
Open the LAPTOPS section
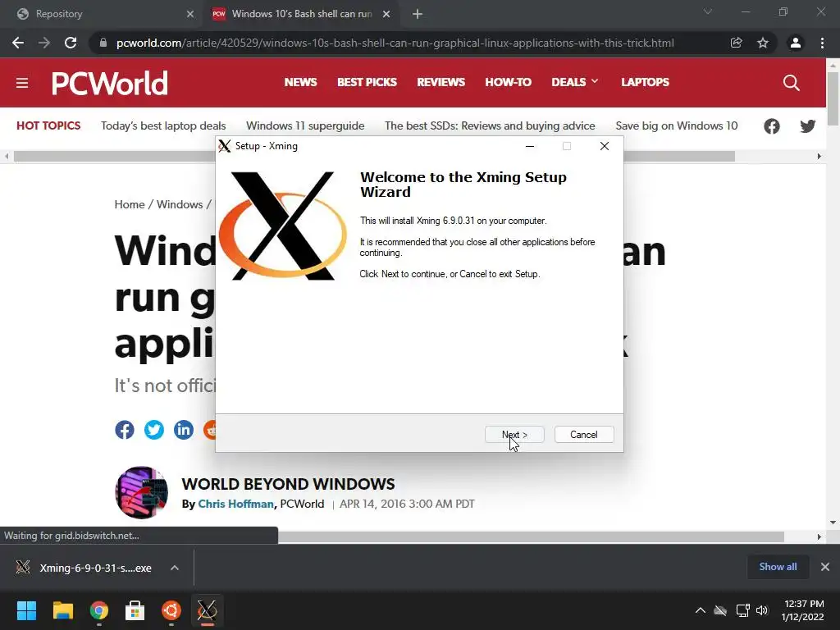pos(645,82)
